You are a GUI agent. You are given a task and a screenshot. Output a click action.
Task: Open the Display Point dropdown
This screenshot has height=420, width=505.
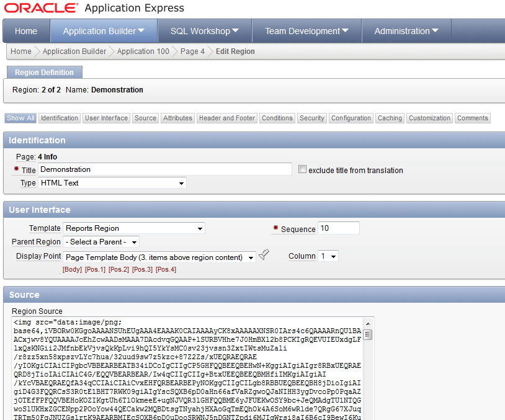[x=159, y=257]
